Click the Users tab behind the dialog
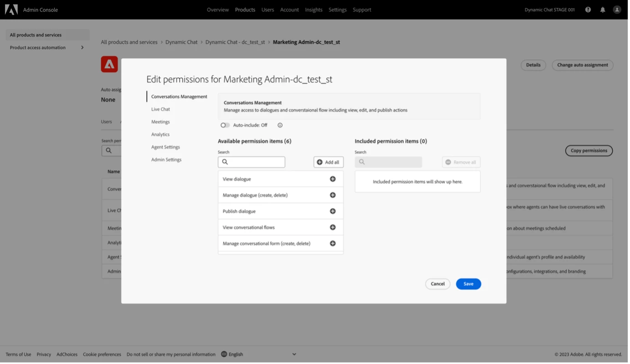The image size is (630, 364). [x=107, y=122]
